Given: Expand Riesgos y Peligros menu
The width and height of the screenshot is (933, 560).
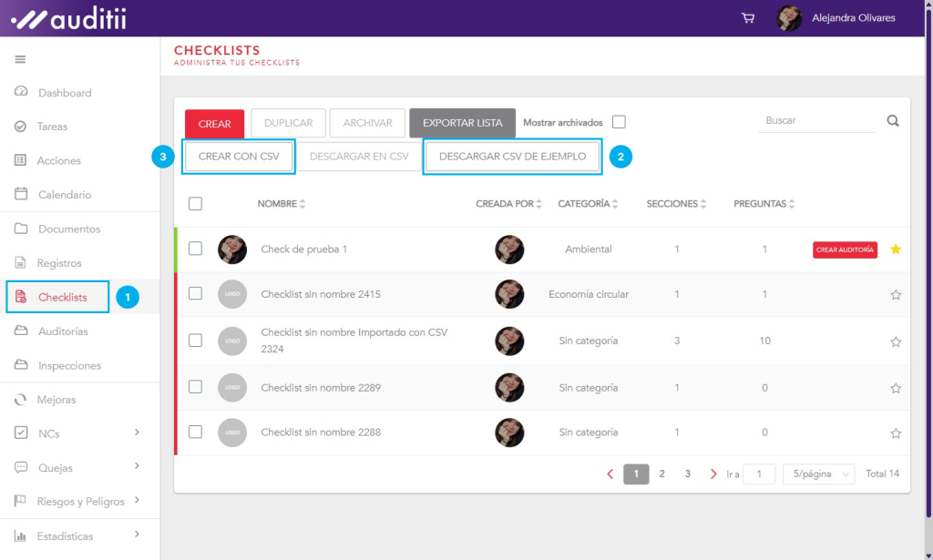Looking at the screenshot, I should tap(137, 501).
